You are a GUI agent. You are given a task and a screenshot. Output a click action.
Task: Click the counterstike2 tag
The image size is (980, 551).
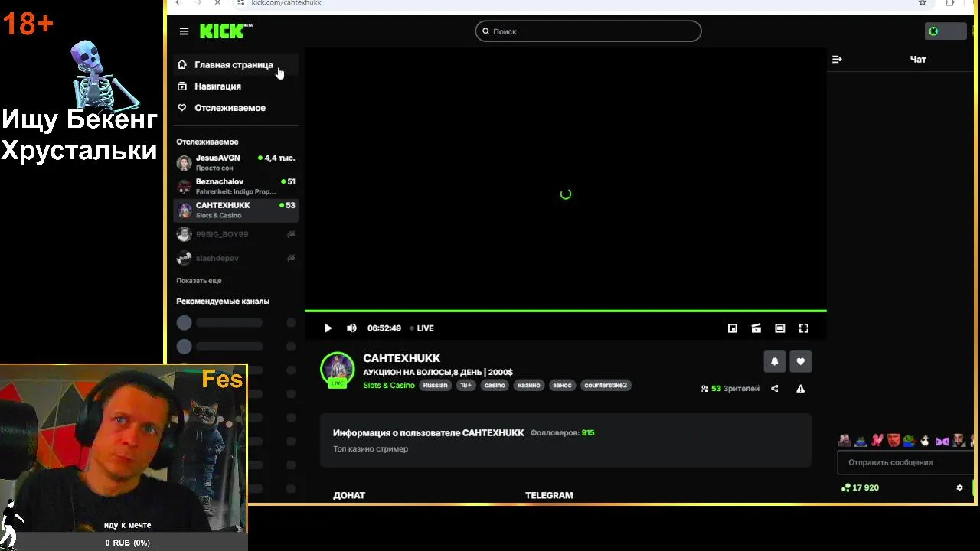click(x=606, y=386)
